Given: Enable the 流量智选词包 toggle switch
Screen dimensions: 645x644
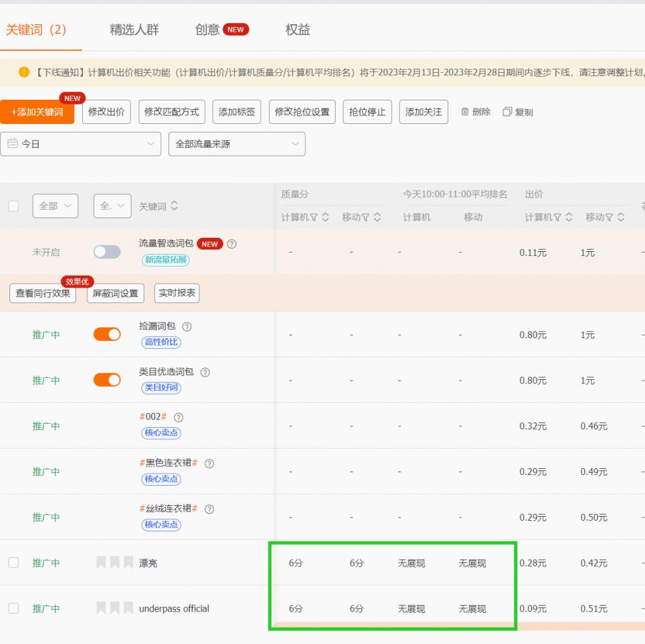Looking at the screenshot, I should tap(106, 250).
